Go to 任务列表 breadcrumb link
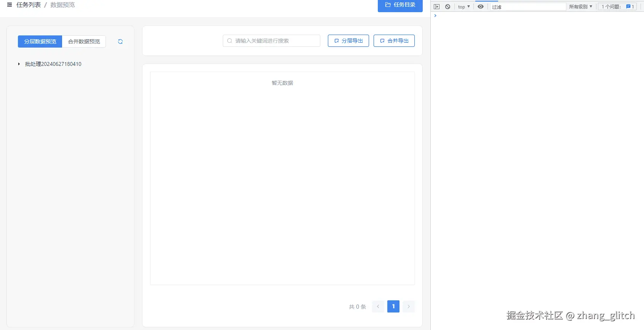The image size is (644, 330). [29, 5]
